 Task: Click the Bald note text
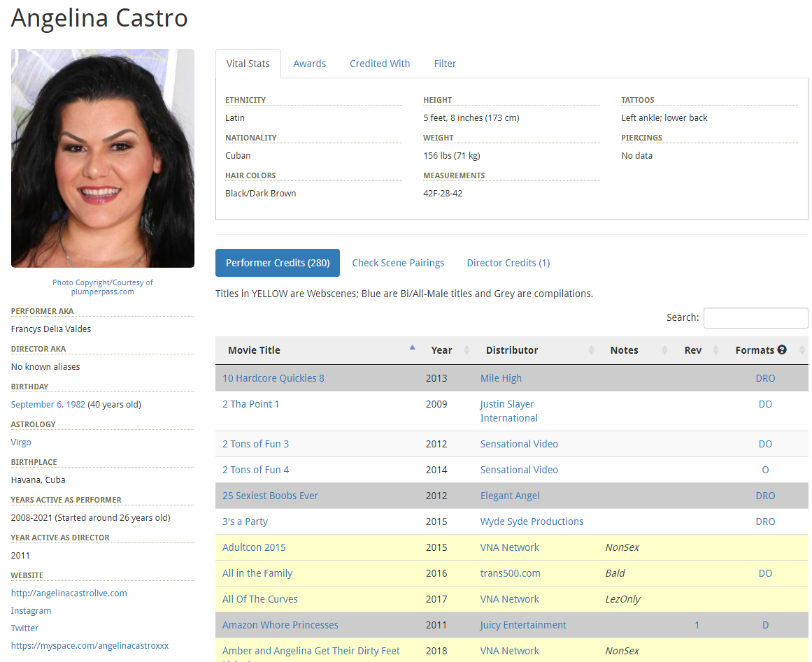point(615,573)
